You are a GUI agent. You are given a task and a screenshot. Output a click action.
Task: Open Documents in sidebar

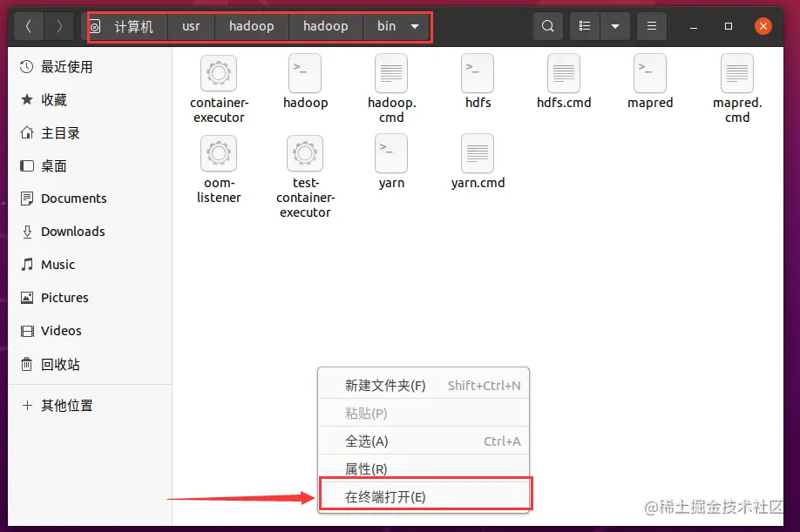[x=90, y=199]
